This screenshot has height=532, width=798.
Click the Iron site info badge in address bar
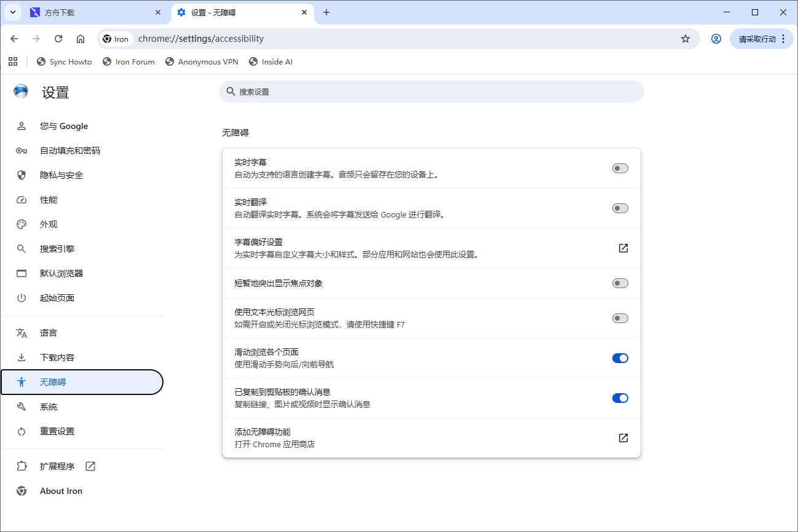(x=116, y=38)
